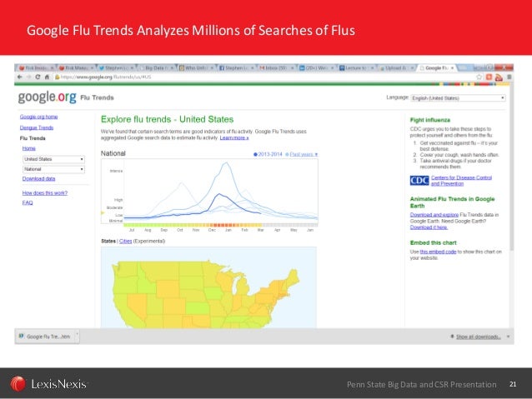Open the Dengue Trends link
Screen dimensions: 532x399
pos(37,127)
